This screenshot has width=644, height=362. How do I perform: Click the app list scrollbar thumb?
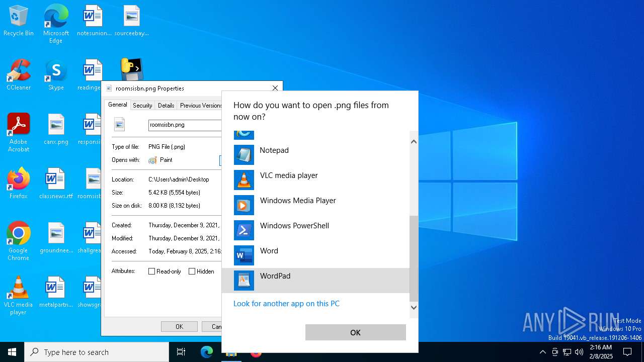coord(414,258)
